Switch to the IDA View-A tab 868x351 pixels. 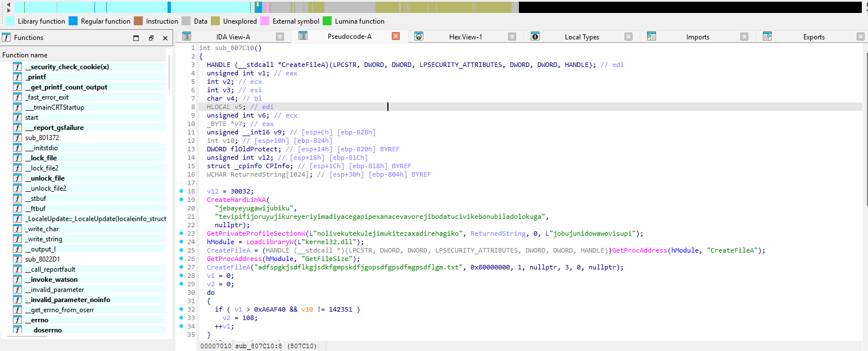coord(233,37)
